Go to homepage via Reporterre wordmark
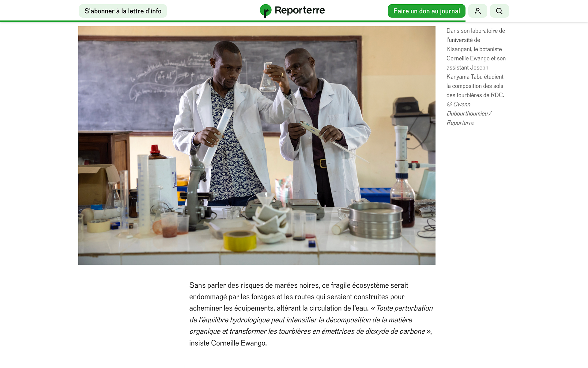The height and width of the screenshot is (368, 588). click(300, 10)
